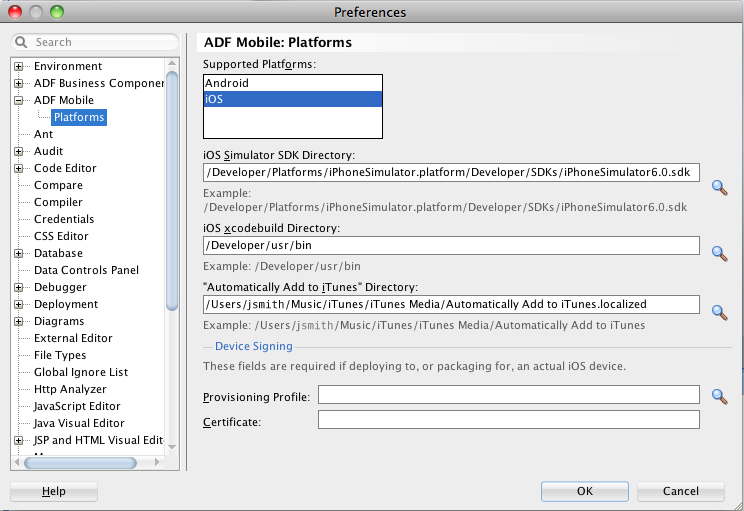Expand the Diagrams tree node
The width and height of the screenshot is (744, 511).
19,321
